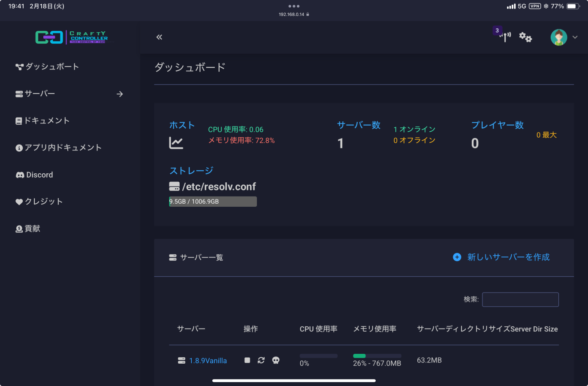Restart the 1.8.9Vanilla server

pos(261,360)
